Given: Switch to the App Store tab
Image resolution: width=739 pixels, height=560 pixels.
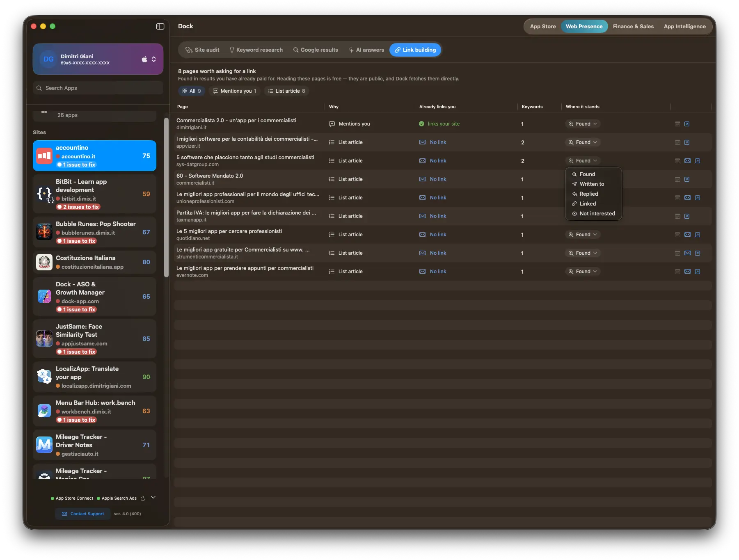Looking at the screenshot, I should [x=543, y=27].
